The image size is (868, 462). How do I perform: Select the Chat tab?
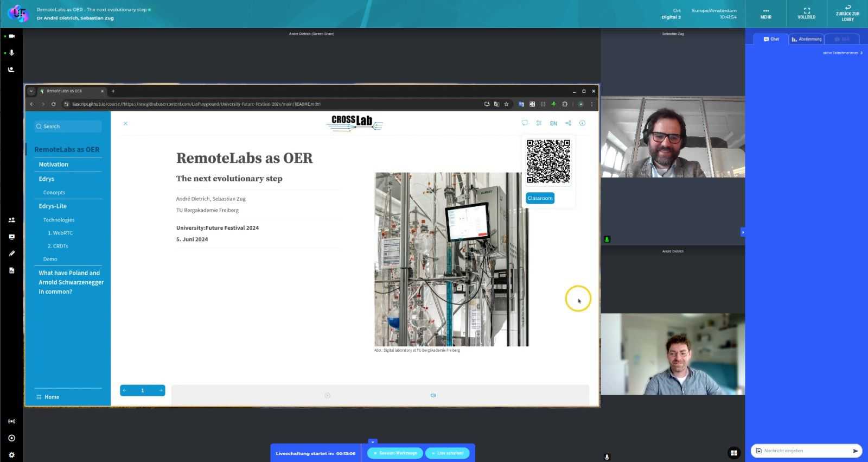(771, 39)
